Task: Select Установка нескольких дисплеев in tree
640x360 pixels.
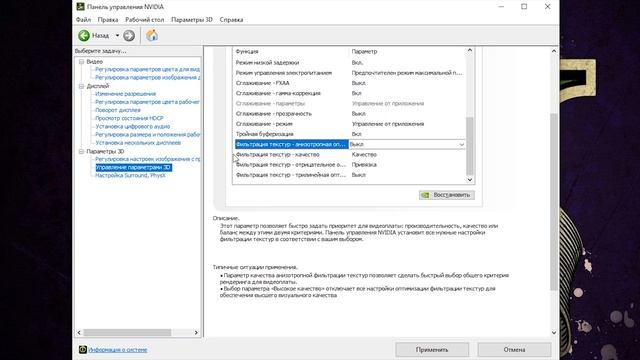Action: (x=138, y=143)
